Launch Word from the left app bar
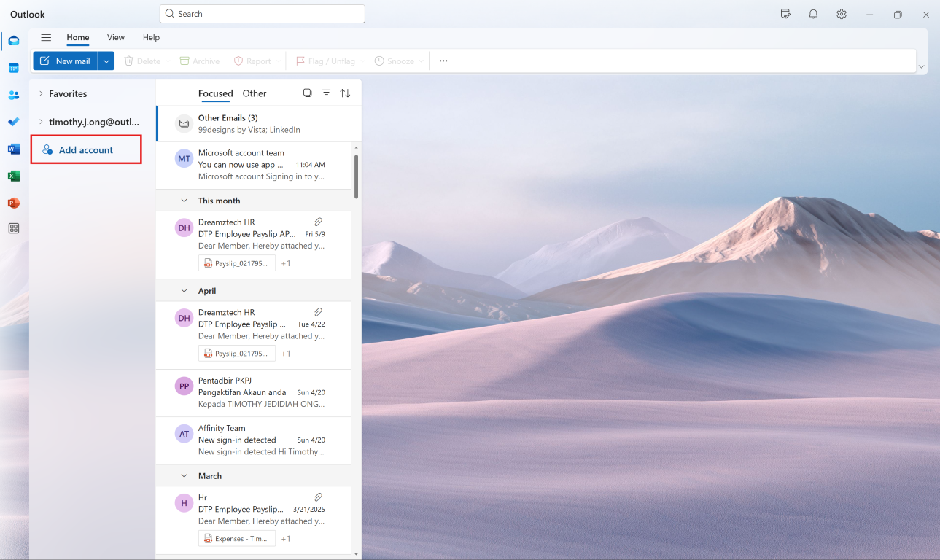Screen dimensions: 940x560 (x=14, y=149)
